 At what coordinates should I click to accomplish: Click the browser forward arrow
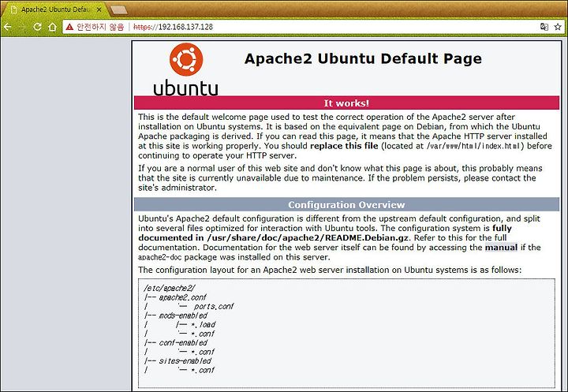(x=22, y=27)
